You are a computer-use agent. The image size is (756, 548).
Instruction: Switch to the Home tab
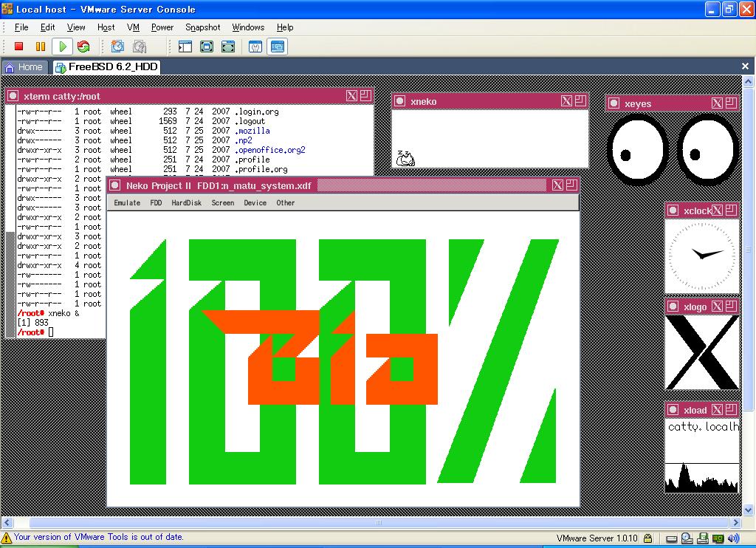[25, 67]
